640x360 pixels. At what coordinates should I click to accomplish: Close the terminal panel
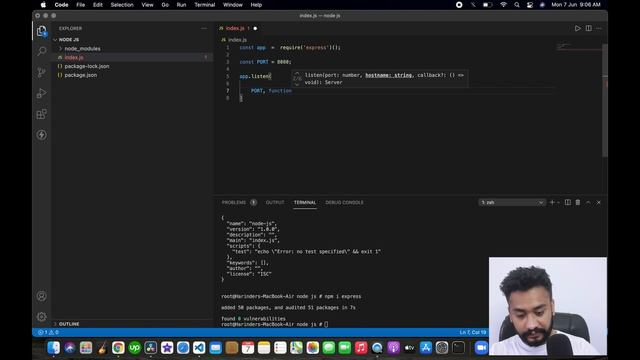click(599, 202)
